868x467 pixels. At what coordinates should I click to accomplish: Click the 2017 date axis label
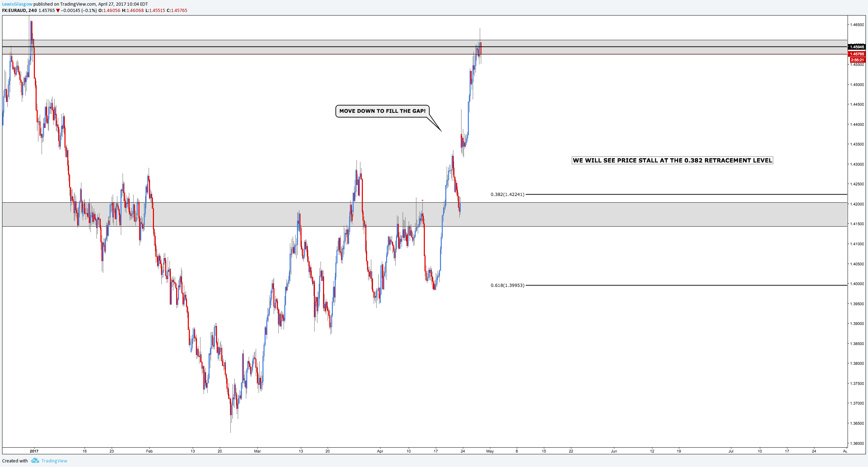coord(34,451)
